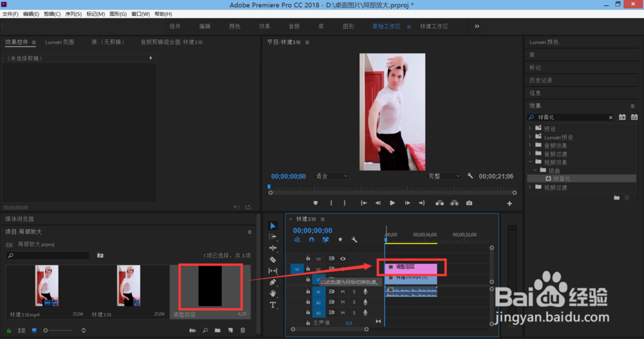Select the Selection arrow tool
Image resolution: width=644 pixels, height=339 pixels.
(272, 226)
